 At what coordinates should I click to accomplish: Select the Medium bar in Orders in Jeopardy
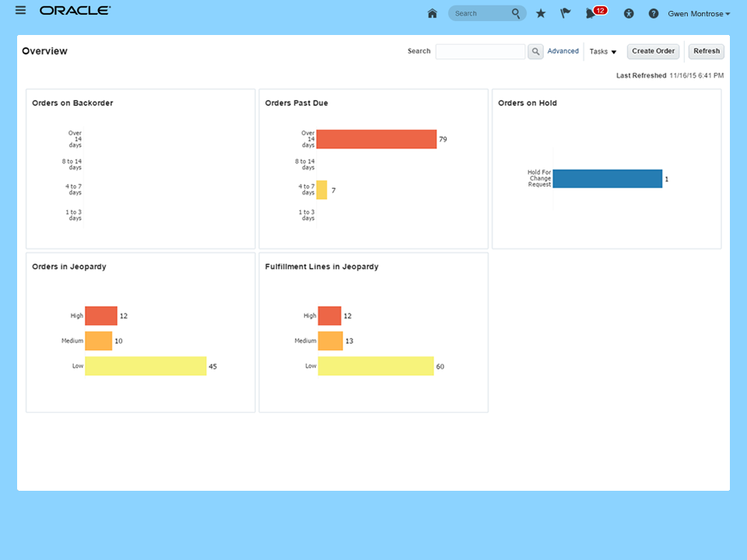pyautogui.click(x=99, y=341)
